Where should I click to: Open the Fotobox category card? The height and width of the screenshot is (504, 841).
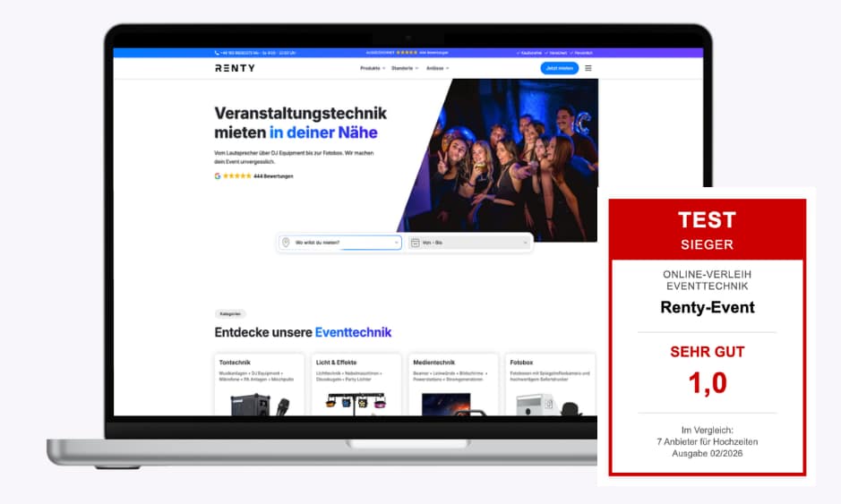pyautogui.click(x=549, y=385)
